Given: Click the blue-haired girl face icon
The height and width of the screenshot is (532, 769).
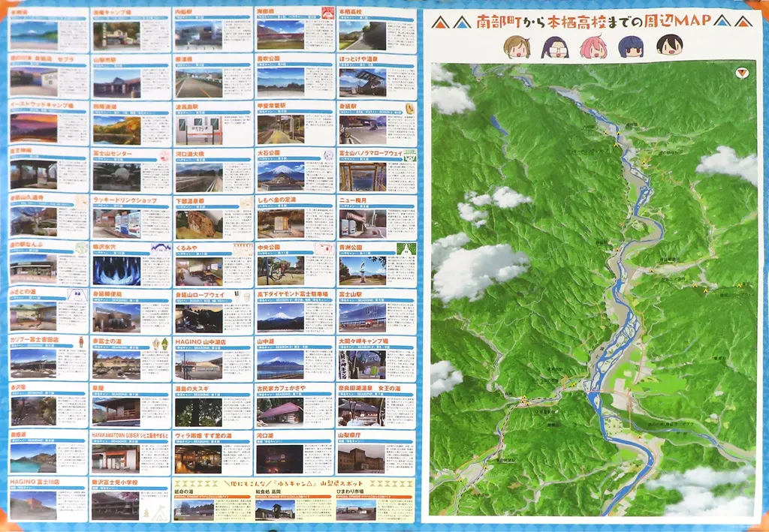Looking at the screenshot, I should pyautogui.click(x=631, y=47).
